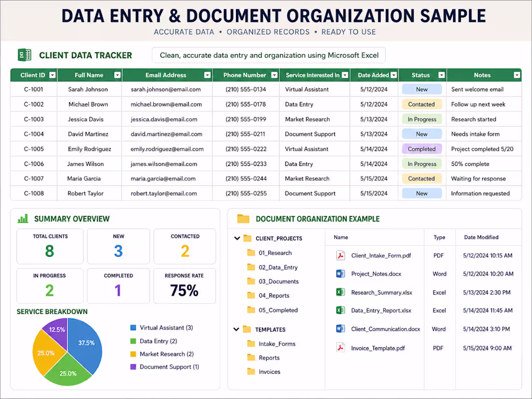Click phone number (210) 555-0233
This screenshot has height=399, width=532.
coord(246,164)
